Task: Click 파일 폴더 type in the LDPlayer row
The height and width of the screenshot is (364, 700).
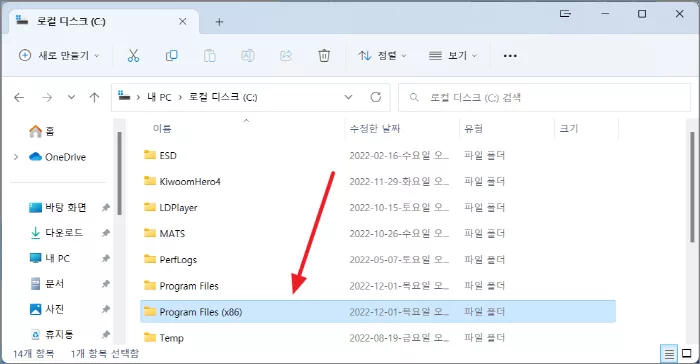Action: click(x=484, y=207)
